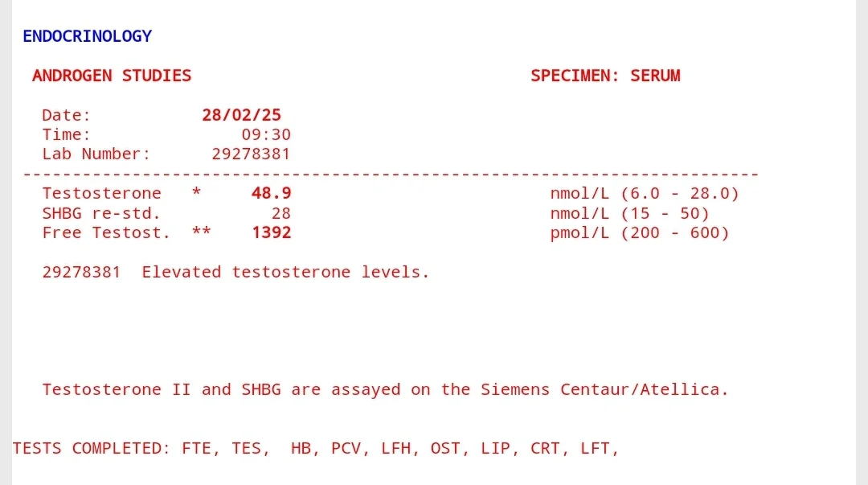Click the SHBG reference range (15 - 50)
Viewport: 868px width, 485px height.
(665, 213)
